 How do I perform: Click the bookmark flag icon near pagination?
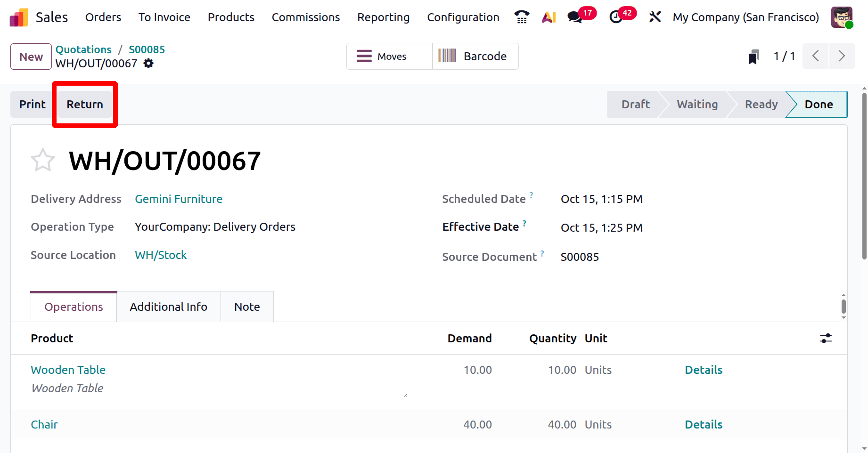click(x=753, y=56)
